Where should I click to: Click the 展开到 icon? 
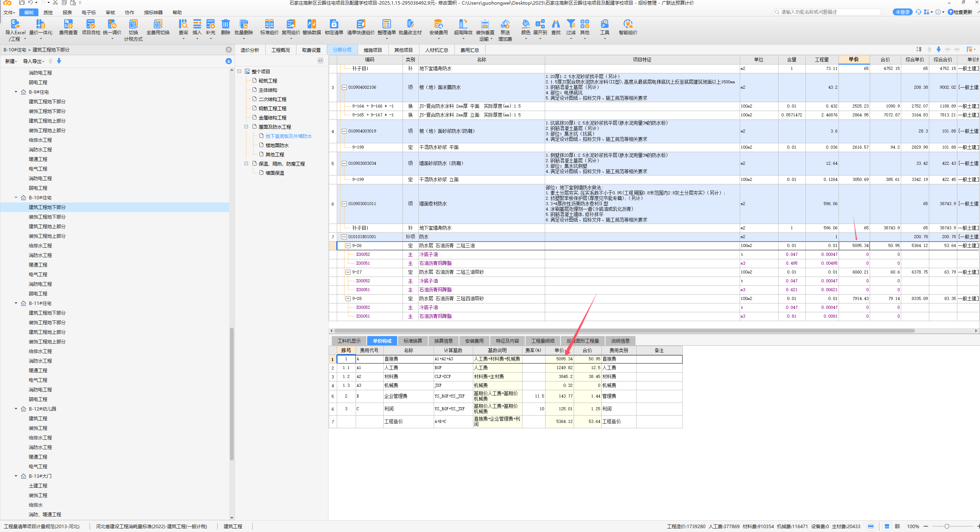pyautogui.click(x=540, y=24)
